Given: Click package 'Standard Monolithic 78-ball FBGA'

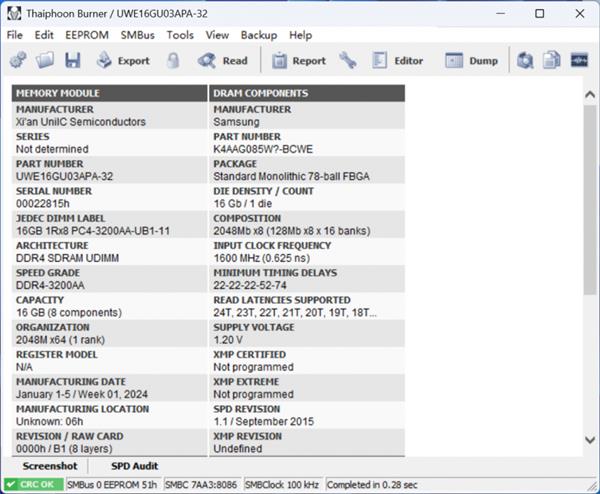Looking at the screenshot, I should tap(292, 176).
